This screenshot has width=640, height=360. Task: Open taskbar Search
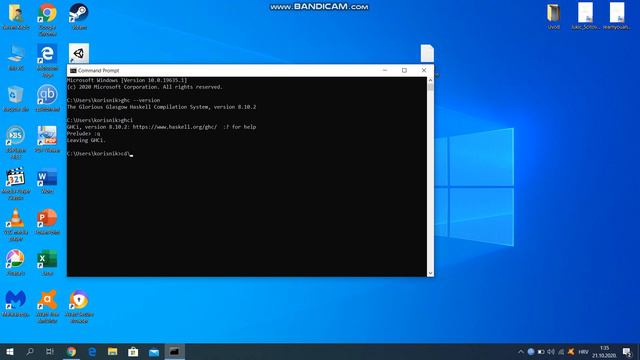[x=30, y=351]
